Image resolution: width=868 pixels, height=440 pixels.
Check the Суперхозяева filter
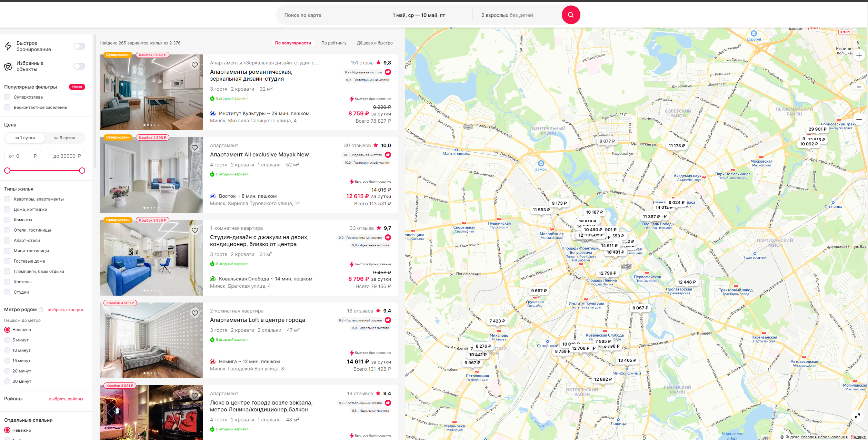(7, 97)
